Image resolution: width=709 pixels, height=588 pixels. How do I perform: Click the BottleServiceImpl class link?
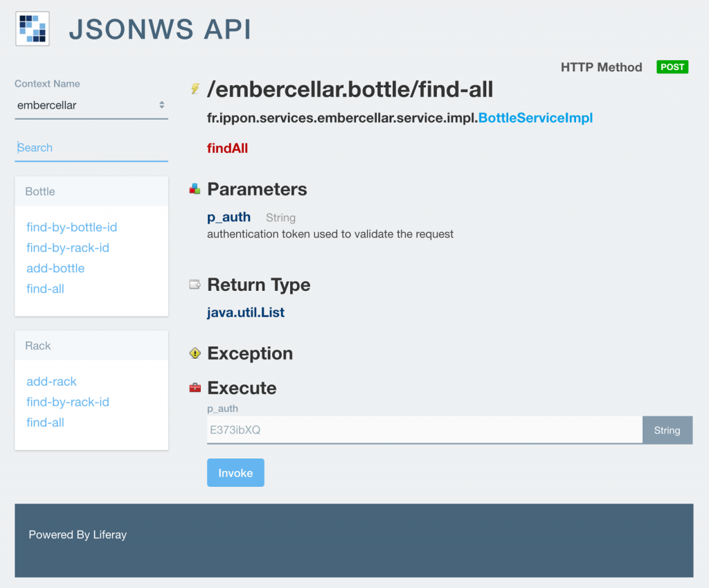(535, 118)
